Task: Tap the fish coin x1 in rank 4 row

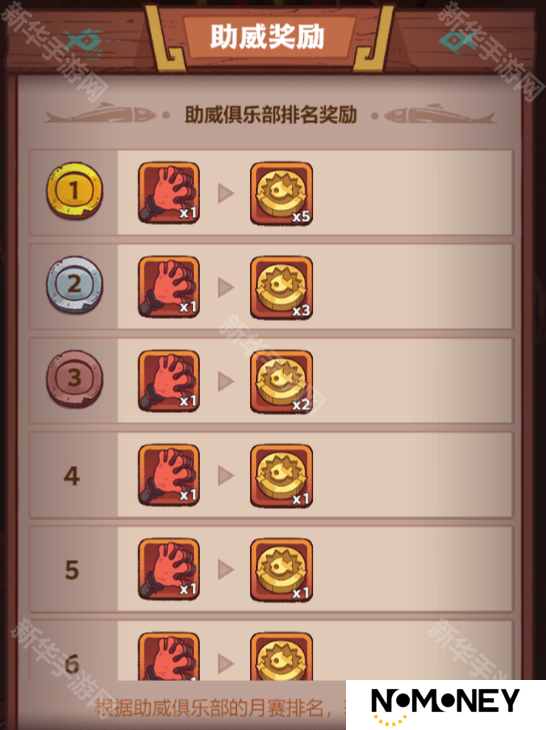Action: click(282, 476)
